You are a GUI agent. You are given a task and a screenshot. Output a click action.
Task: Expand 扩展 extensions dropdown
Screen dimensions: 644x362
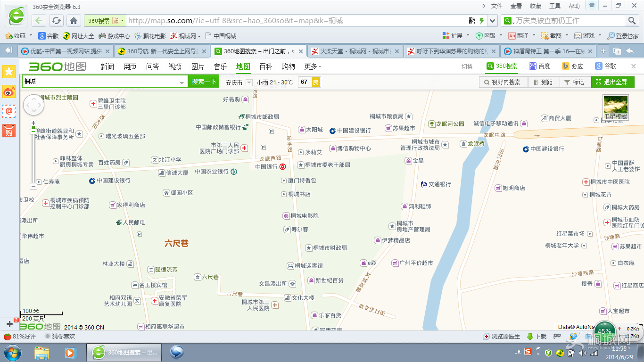(468, 35)
